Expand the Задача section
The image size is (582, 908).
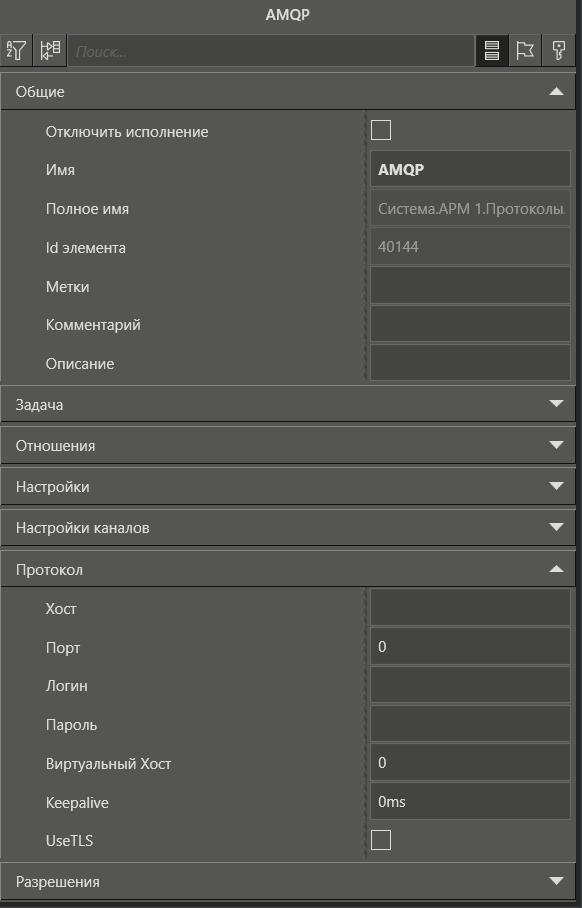tap(557, 404)
